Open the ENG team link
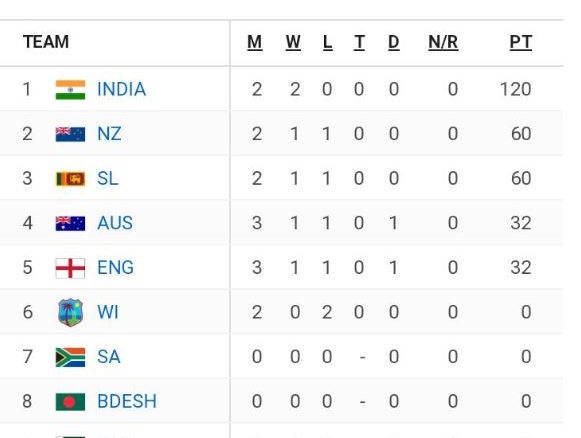Viewport: 581px width, 438px height. (115, 268)
